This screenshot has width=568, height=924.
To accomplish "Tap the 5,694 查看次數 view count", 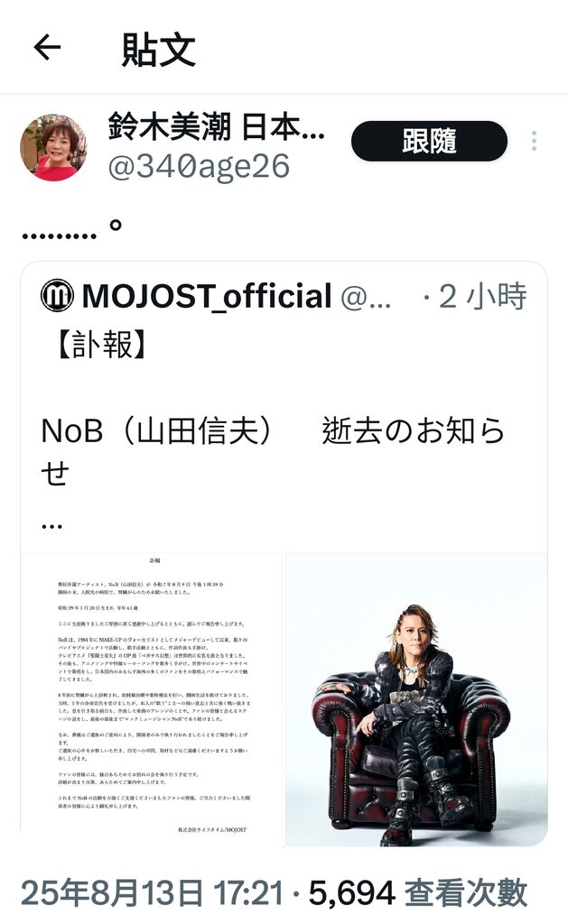I will click(418, 893).
